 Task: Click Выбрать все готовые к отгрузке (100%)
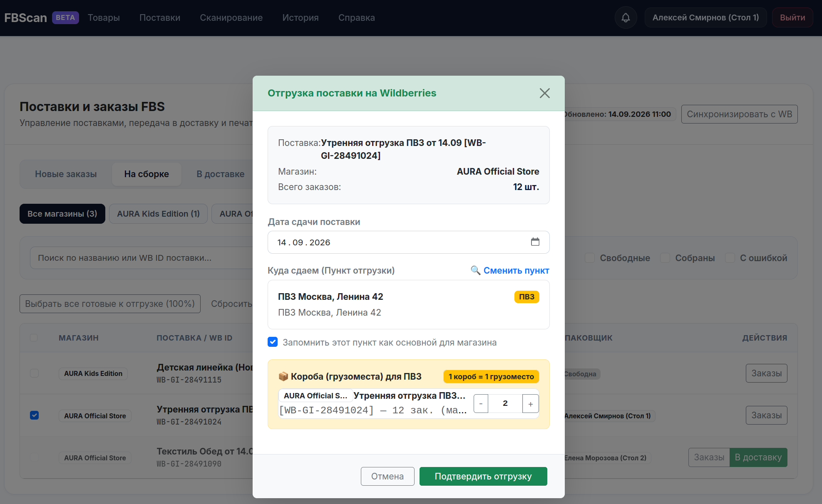(x=110, y=304)
